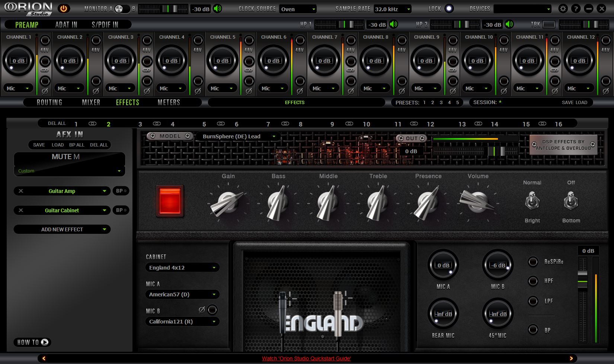Open the ADAT IN tab
The image size is (614, 364).
[66, 25]
